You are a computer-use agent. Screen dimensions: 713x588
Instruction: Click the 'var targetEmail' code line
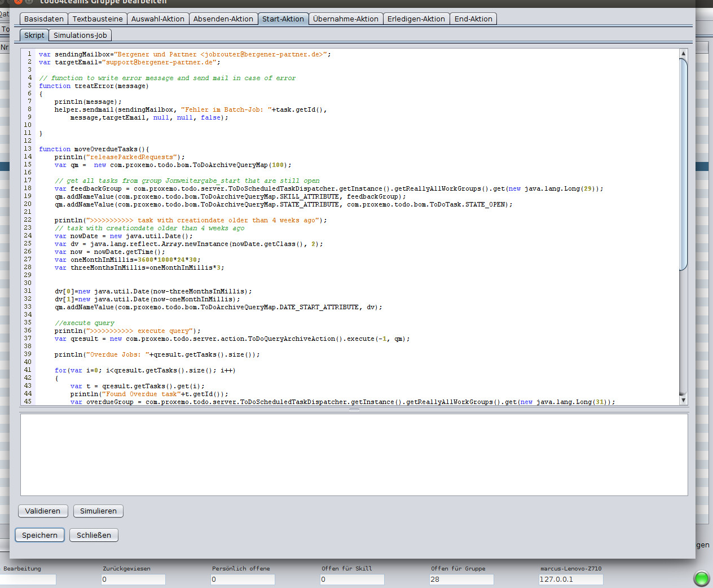point(130,62)
